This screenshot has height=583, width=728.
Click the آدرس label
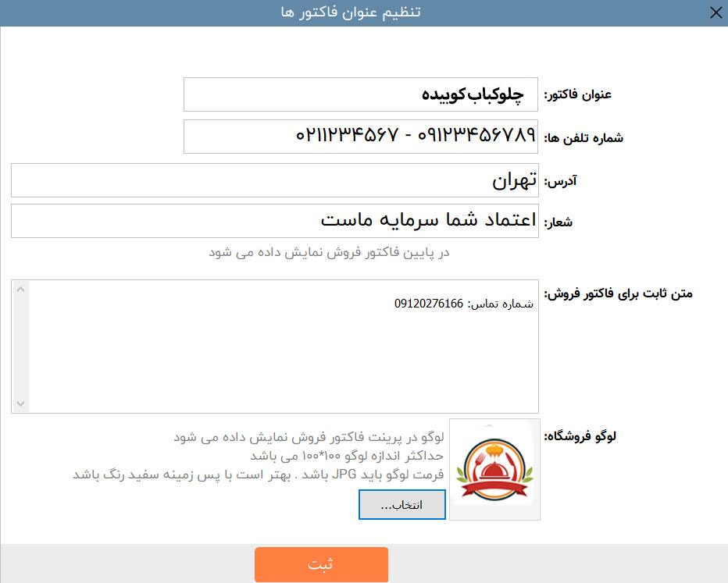click(560, 181)
